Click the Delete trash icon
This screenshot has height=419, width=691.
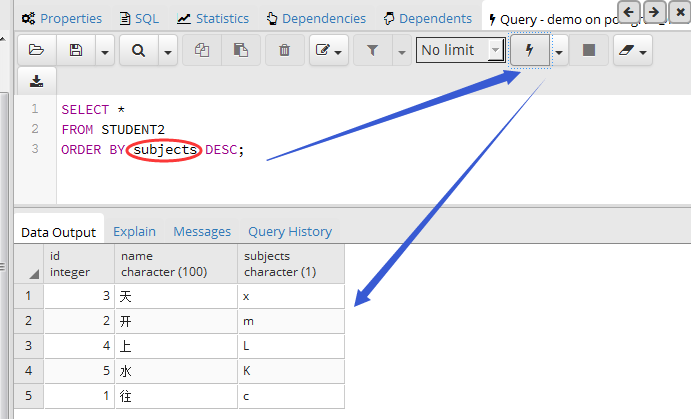tap(285, 51)
